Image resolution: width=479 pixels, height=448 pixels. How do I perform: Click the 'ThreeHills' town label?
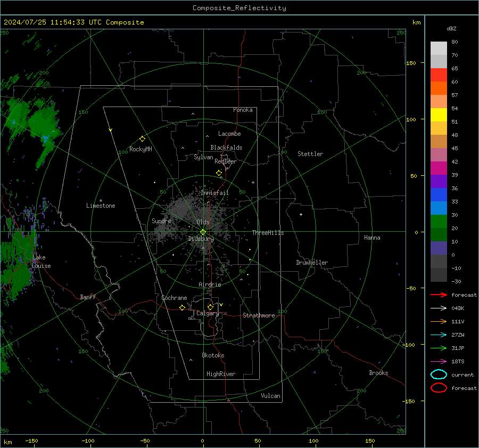click(x=268, y=233)
